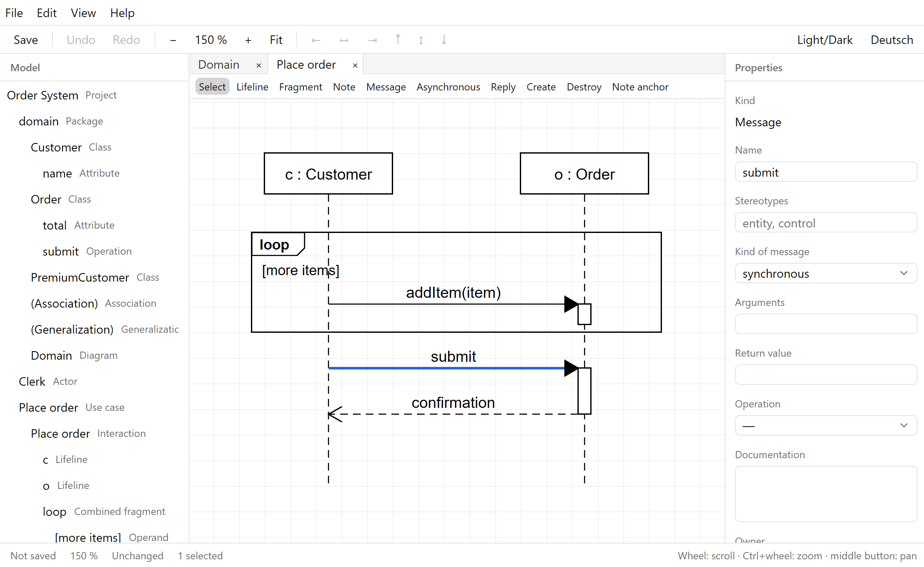Click the Fit zoom button
The image size is (924, 567).
276,40
